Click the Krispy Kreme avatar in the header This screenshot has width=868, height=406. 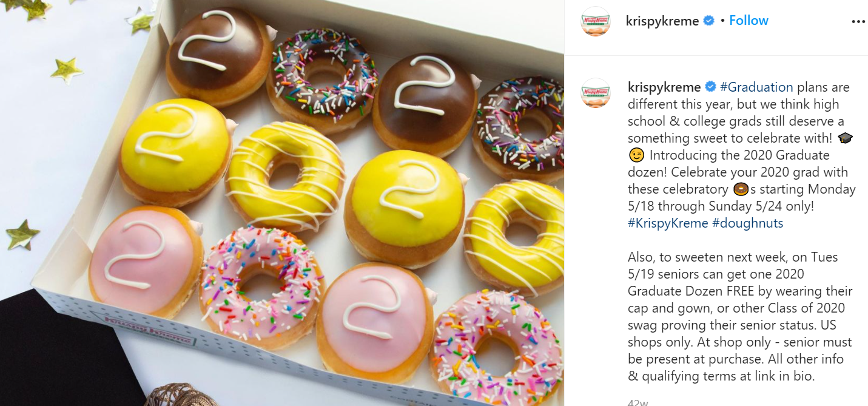(x=596, y=21)
